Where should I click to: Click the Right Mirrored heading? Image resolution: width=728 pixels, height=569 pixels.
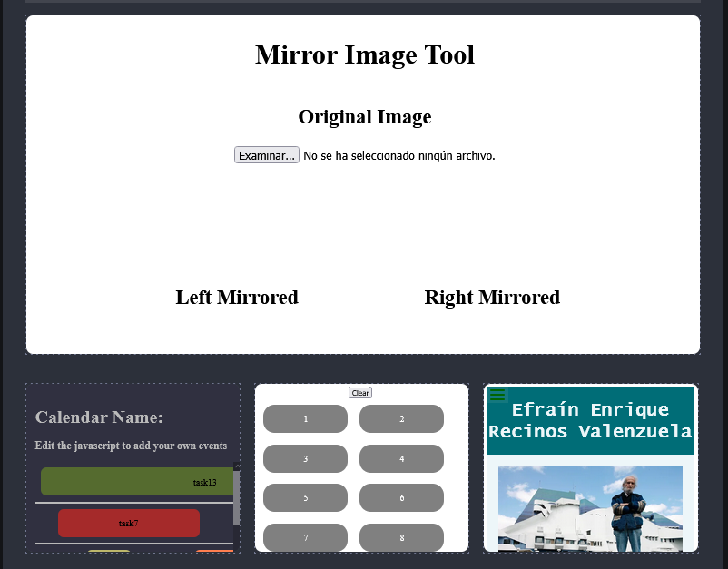492,298
